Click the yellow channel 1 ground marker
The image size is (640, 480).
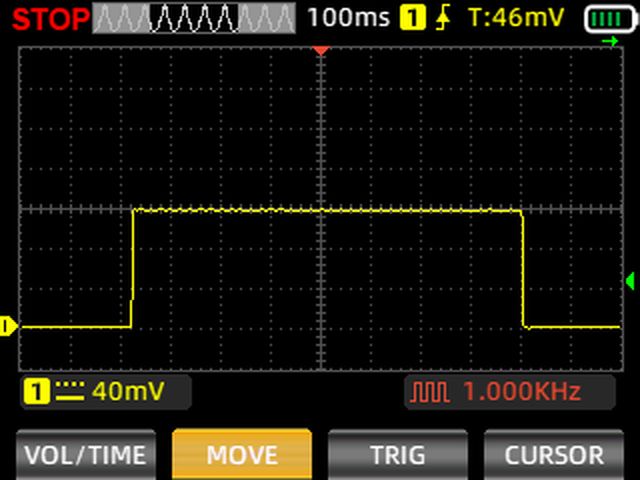click(9, 325)
